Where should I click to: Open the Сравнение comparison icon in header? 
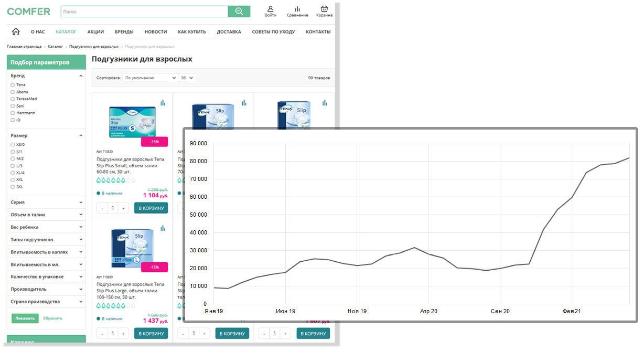(x=297, y=12)
